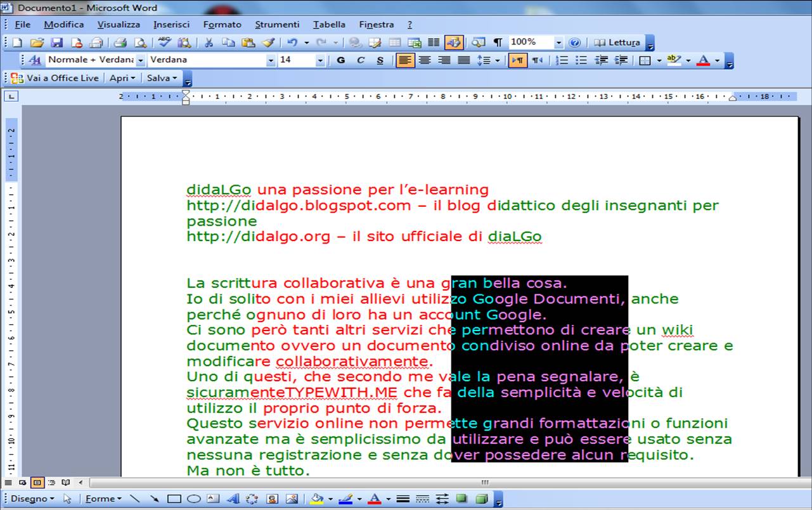Select the Rectangle shape tool
Screen dimensions: 812x510
click(174, 499)
